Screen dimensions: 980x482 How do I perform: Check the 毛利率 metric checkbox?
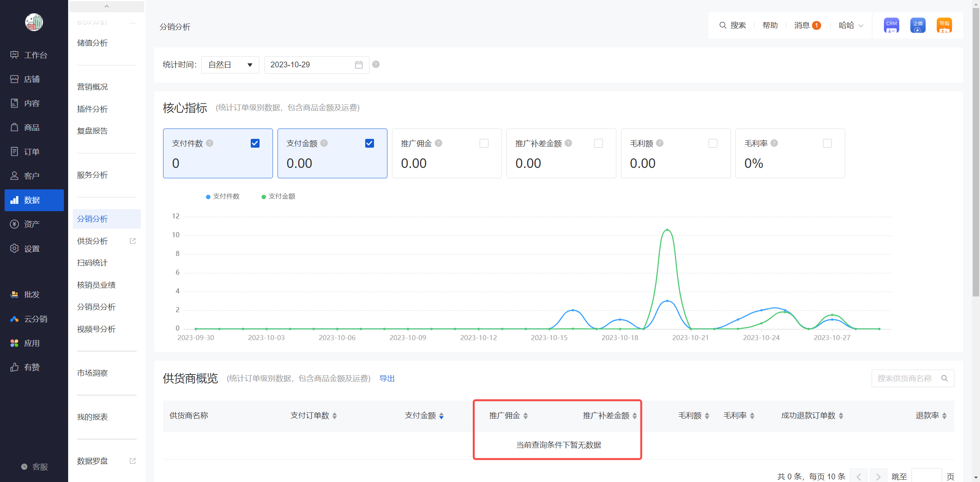(x=827, y=143)
